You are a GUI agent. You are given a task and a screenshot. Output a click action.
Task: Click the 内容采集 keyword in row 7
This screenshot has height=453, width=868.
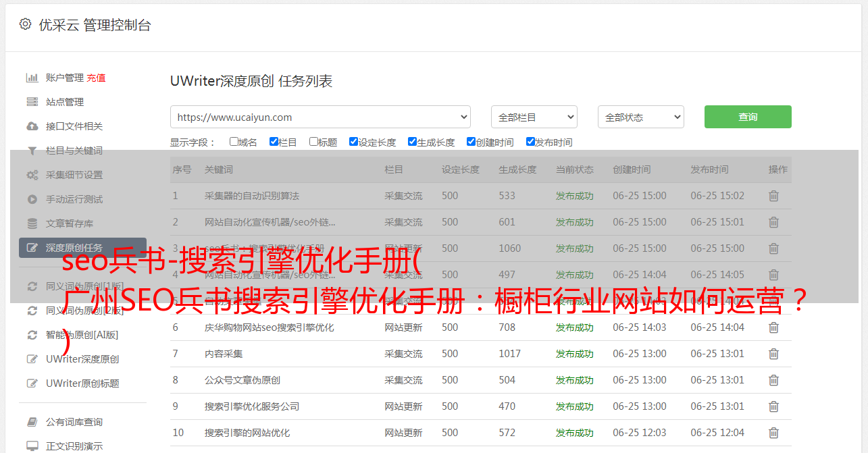pos(224,354)
